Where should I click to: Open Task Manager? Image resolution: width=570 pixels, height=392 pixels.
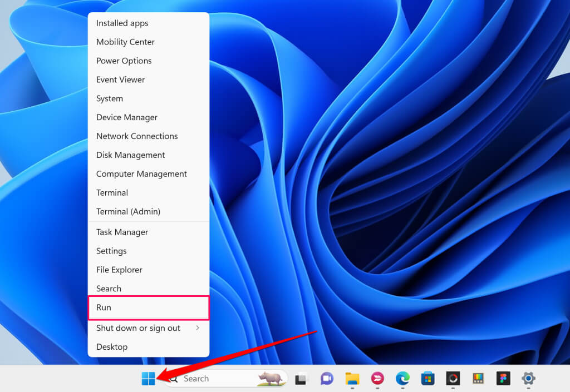click(x=149, y=232)
